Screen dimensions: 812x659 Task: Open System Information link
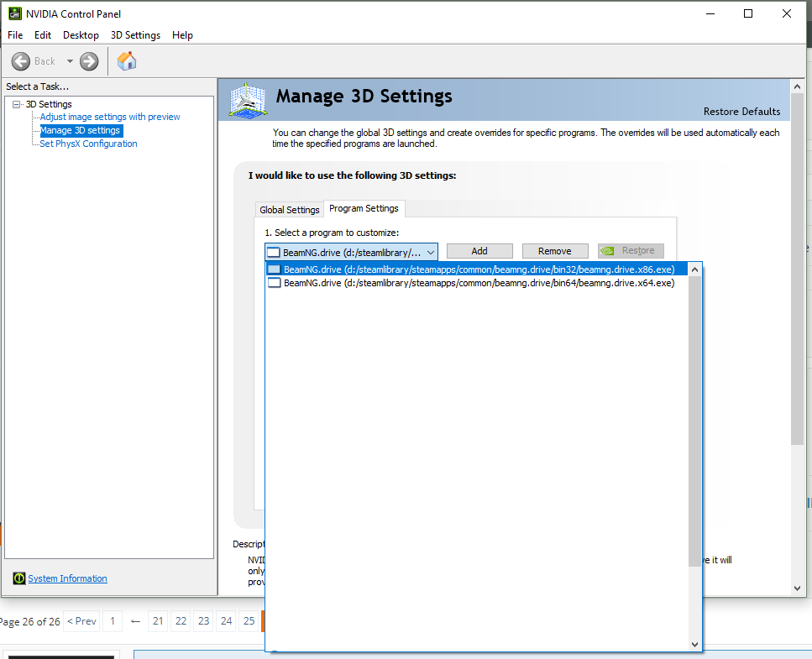[x=67, y=578]
